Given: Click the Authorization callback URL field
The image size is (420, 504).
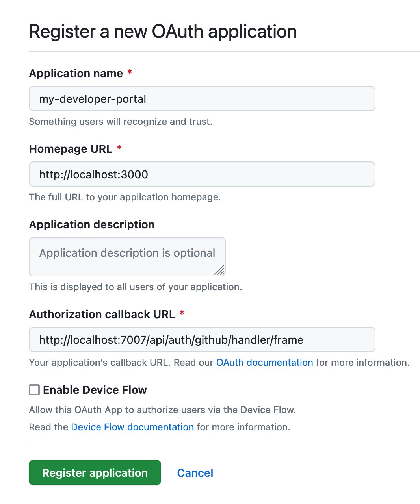Looking at the screenshot, I should [202, 339].
